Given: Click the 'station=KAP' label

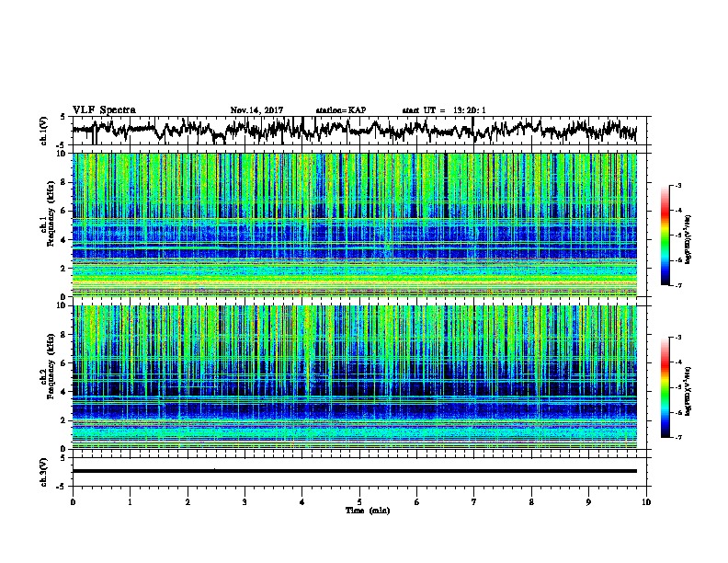Looking at the screenshot, I should [341, 110].
